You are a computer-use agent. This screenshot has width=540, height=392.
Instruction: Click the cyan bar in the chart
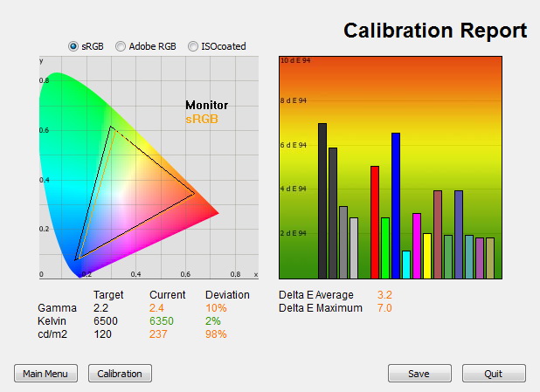tap(406, 265)
